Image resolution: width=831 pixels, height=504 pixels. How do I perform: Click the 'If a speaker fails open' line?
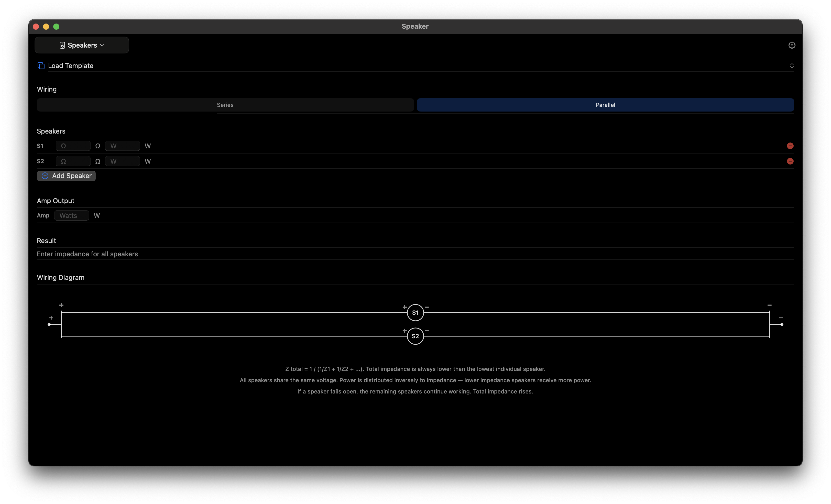pyautogui.click(x=415, y=392)
